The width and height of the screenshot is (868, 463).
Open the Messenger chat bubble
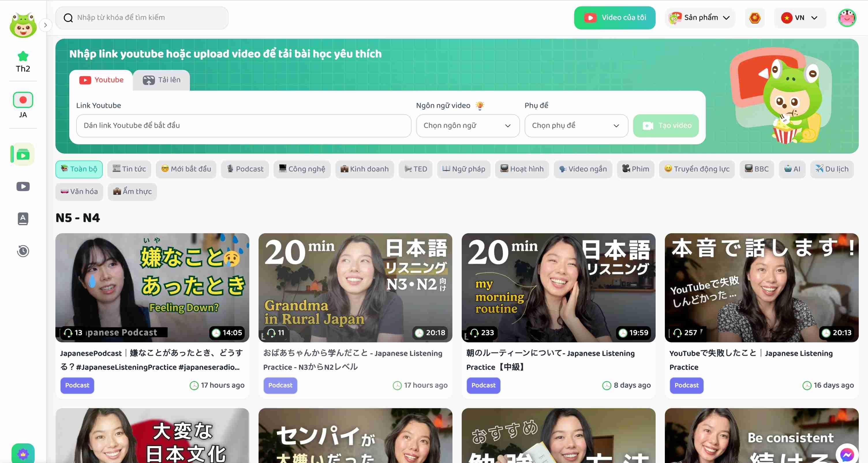click(847, 454)
